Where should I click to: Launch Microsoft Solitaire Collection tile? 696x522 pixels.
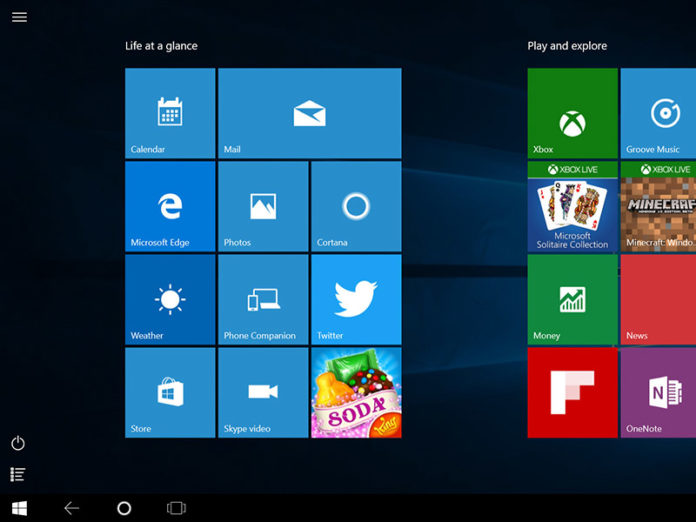pyautogui.click(x=573, y=206)
